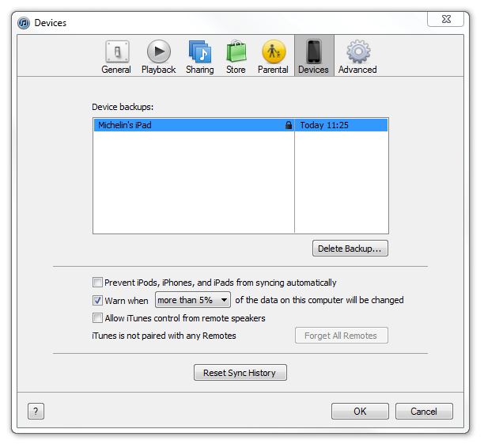This screenshot has width=484, height=448.
Task: Open the Playback preferences tab
Action: pos(159,57)
